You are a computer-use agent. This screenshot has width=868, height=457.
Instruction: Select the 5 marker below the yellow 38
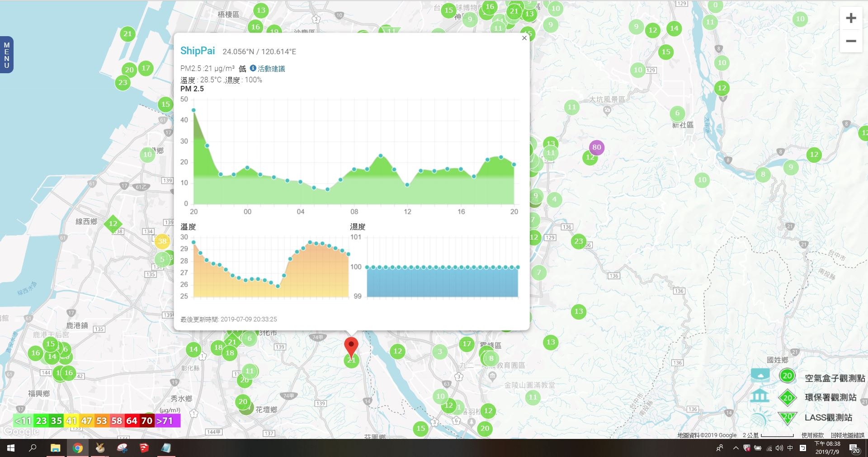162,259
